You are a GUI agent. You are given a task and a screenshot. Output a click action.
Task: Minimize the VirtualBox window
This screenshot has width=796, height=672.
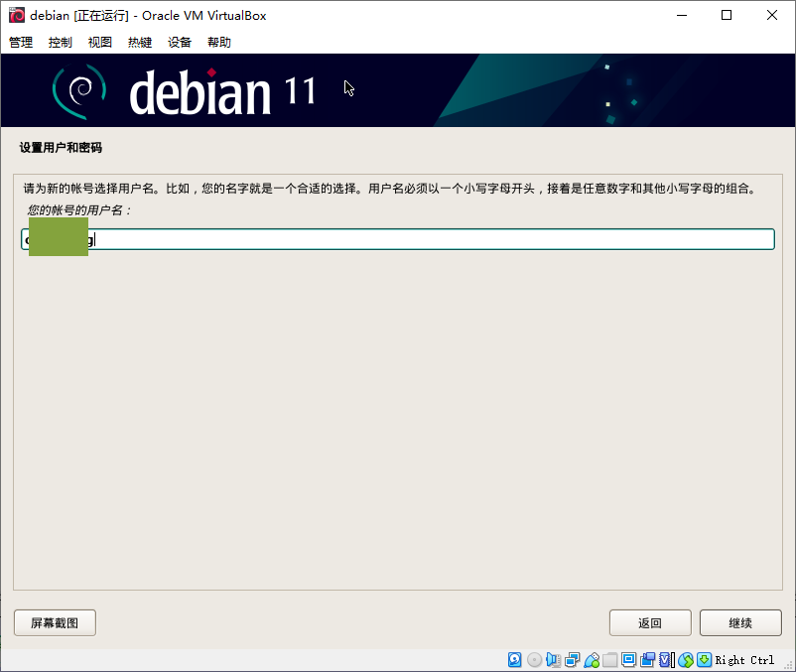[x=682, y=15]
